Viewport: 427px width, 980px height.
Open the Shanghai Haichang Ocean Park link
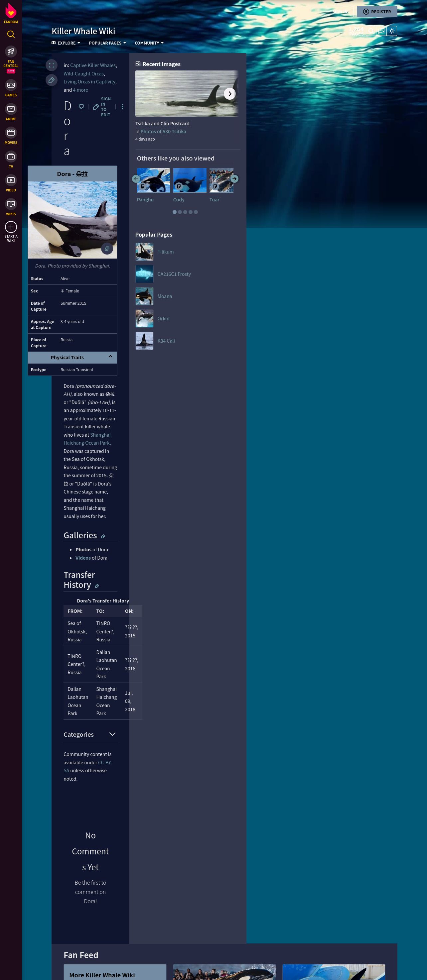click(x=87, y=439)
